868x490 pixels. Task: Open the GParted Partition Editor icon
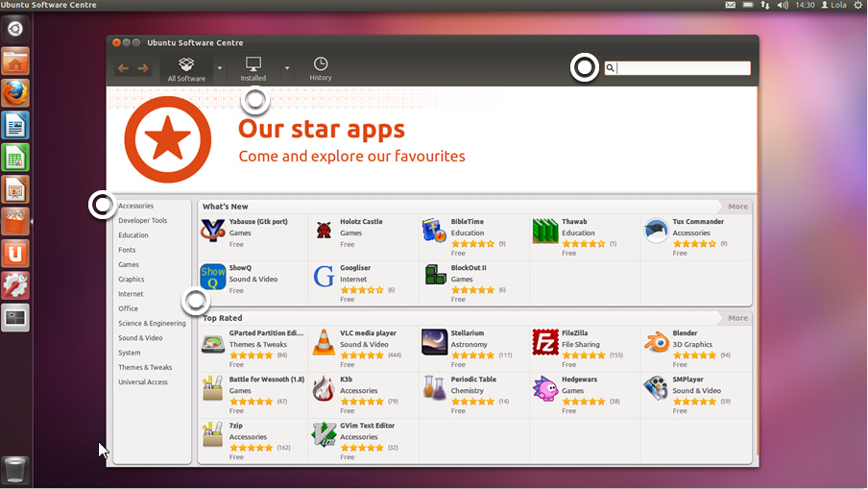pyautogui.click(x=213, y=344)
